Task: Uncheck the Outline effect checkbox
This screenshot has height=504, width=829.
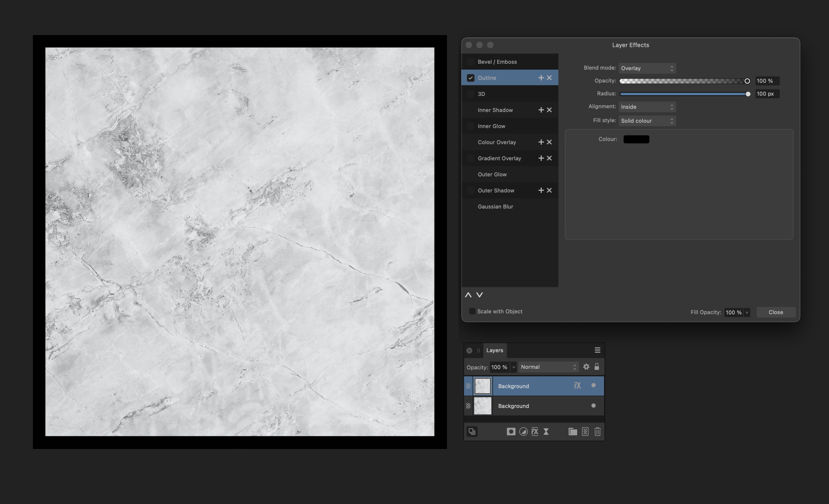Action: [470, 78]
